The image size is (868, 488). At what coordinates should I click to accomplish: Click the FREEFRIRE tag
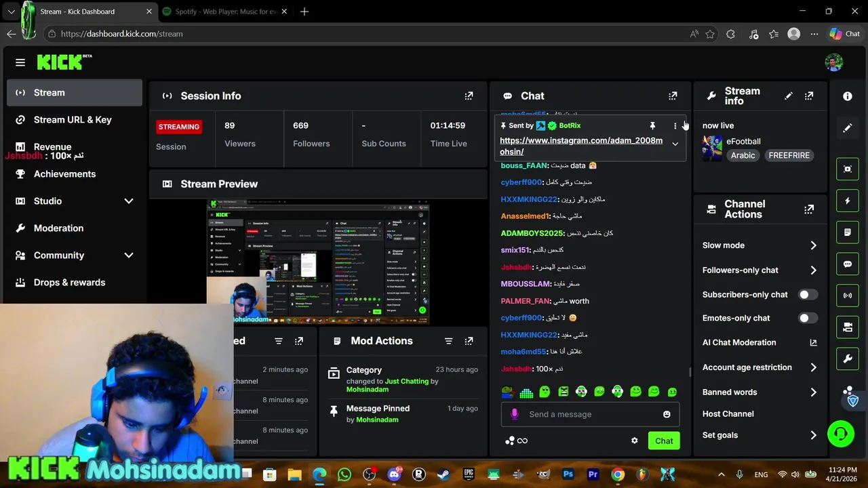coord(789,155)
